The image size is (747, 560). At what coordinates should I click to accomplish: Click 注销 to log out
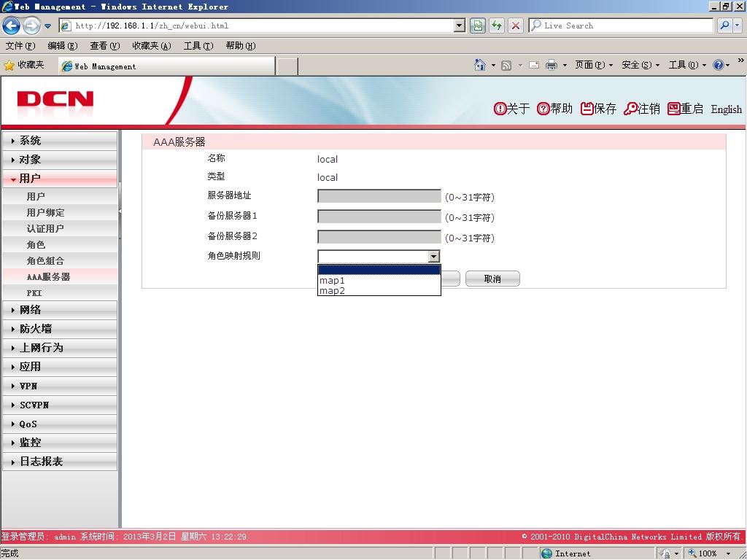tap(642, 109)
